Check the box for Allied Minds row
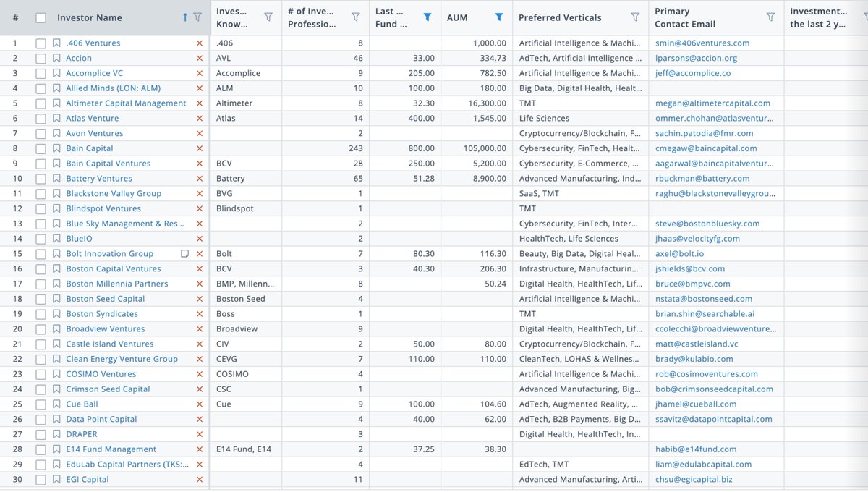The image size is (868, 492). point(41,88)
